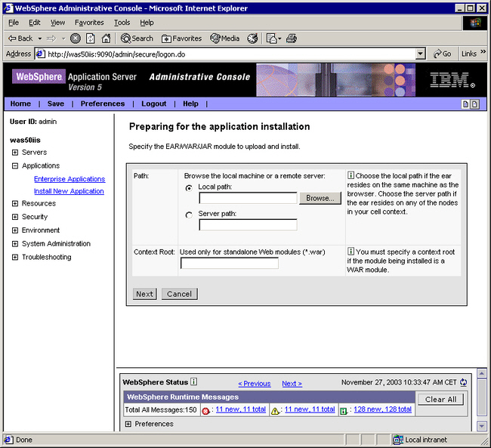Image resolution: width=491 pixels, height=448 pixels.
Task: Click the info icon next to WebSphere Status
Action: [194, 382]
